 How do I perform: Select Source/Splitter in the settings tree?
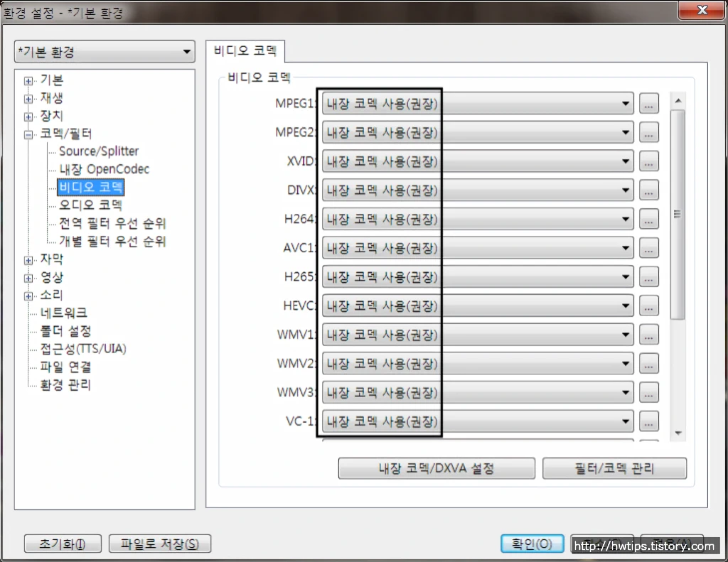tap(101, 151)
